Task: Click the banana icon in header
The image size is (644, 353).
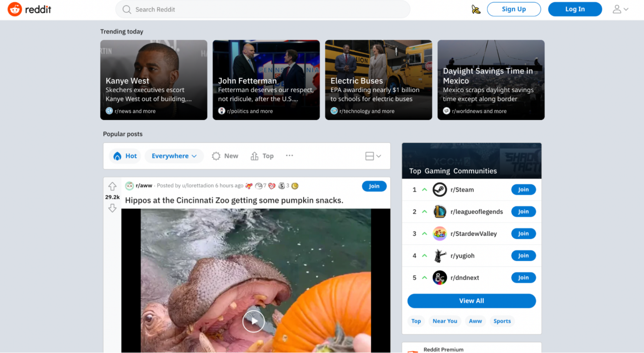Action: pos(476,9)
